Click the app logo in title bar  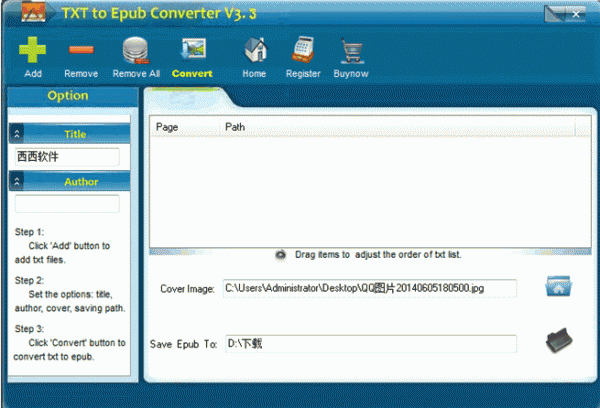click(34, 12)
